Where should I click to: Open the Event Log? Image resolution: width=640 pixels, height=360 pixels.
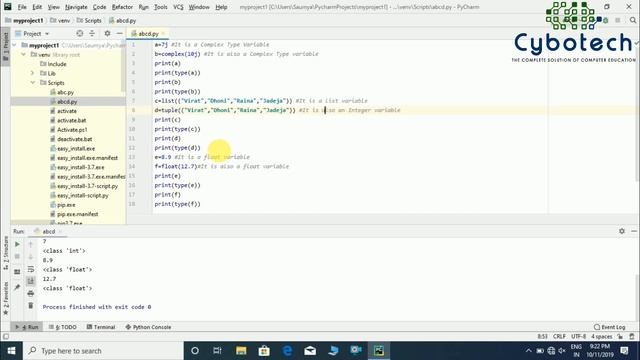click(x=609, y=327)
